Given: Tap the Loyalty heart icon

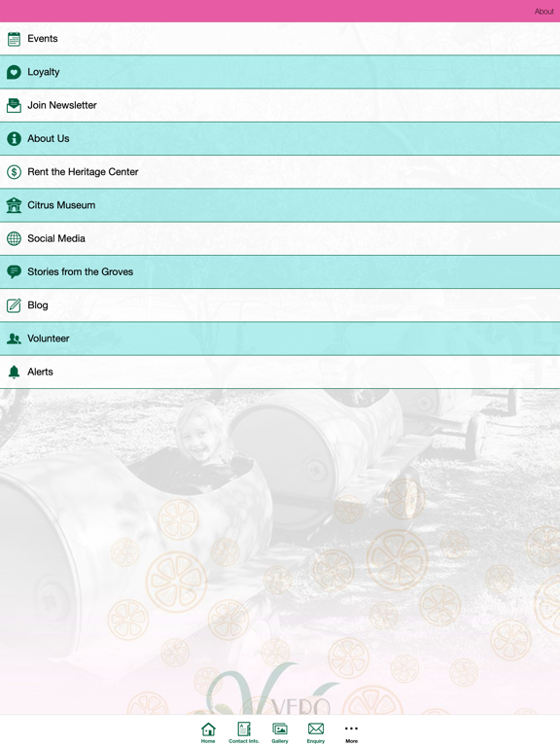Looking at the screenshot, I should pos(14,72).
